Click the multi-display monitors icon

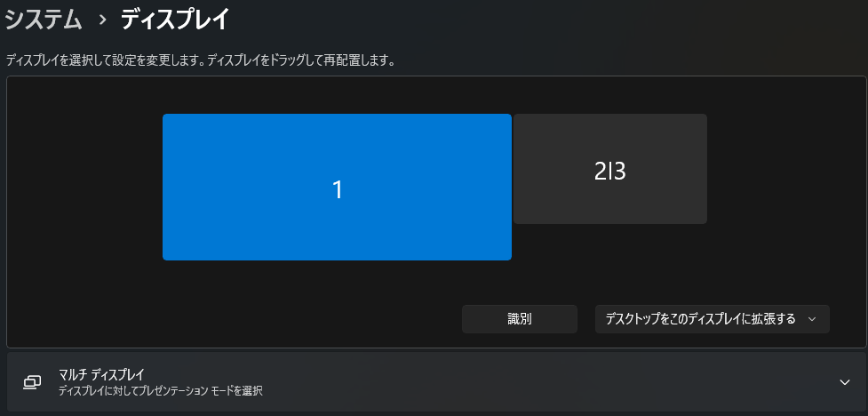[32, 382]
